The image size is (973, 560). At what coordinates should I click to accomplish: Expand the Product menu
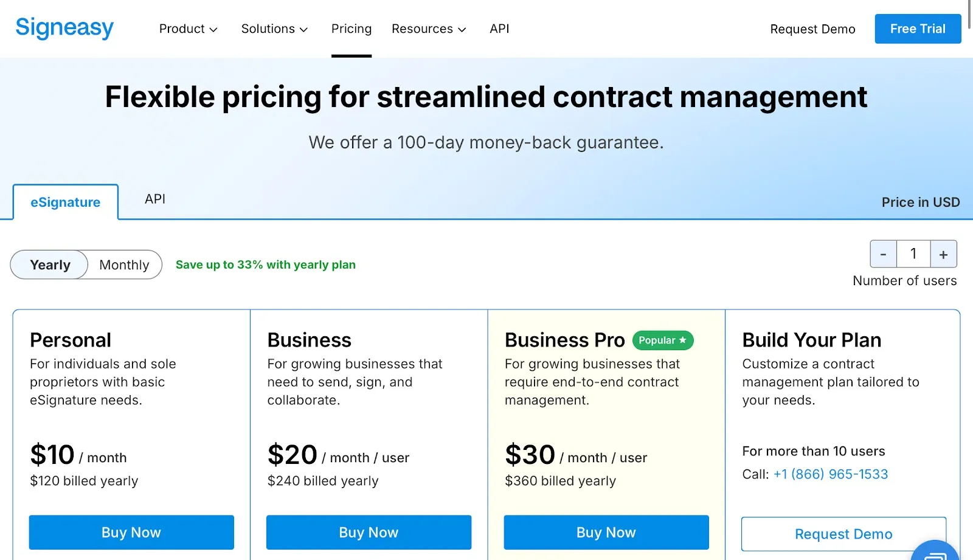pyautogui.click(x=188, y=29)
